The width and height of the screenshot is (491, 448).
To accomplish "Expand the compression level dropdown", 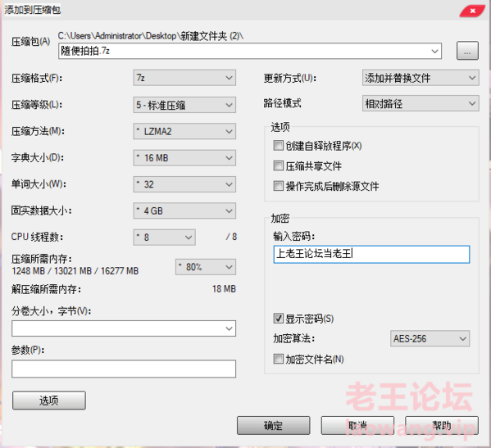I will [x=184, y=105].
